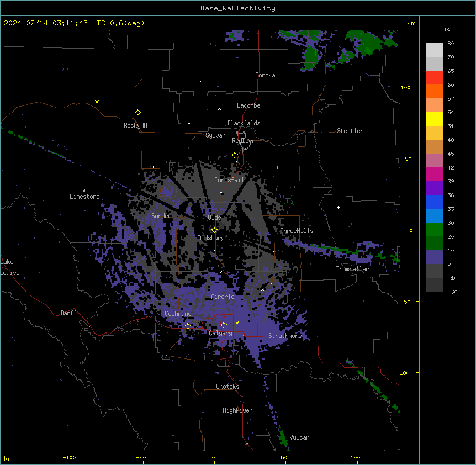
Task: Click the Cochrane map label
Action: (178, 314)
